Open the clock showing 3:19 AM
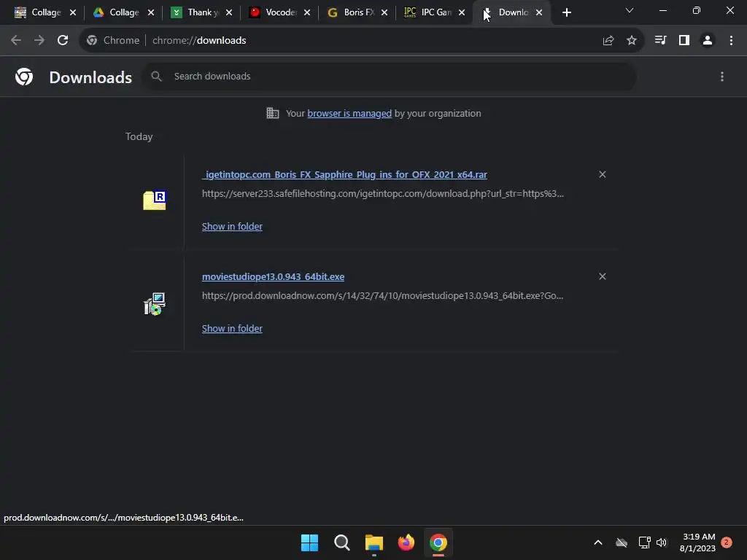747x560 pixels. (x=698, y=542)
